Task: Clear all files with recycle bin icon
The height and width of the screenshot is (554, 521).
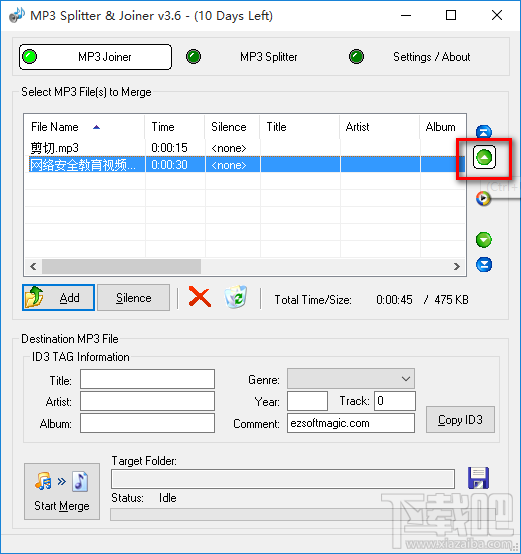Action: click(x=236, y=297)
